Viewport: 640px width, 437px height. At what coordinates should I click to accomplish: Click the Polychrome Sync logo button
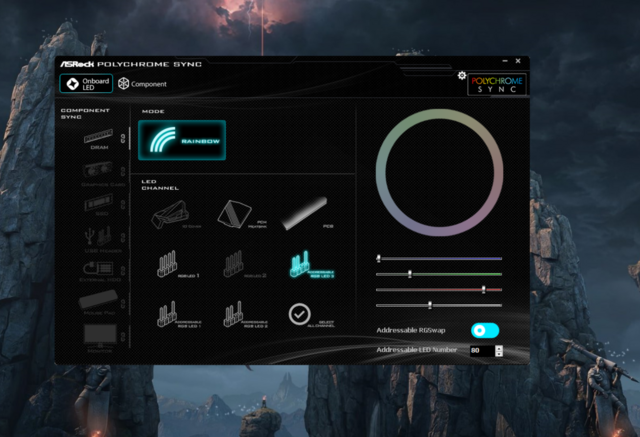[x=496, y=84]
